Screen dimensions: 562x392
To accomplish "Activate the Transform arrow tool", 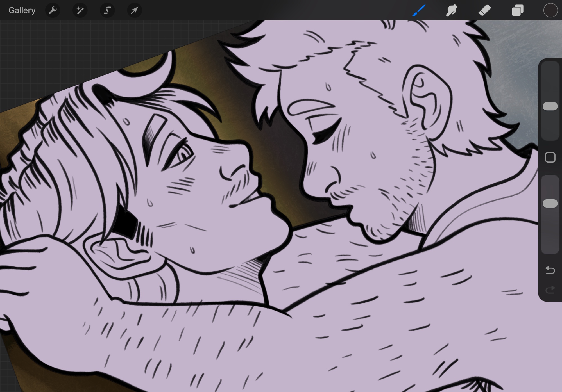I will [134, 10].
